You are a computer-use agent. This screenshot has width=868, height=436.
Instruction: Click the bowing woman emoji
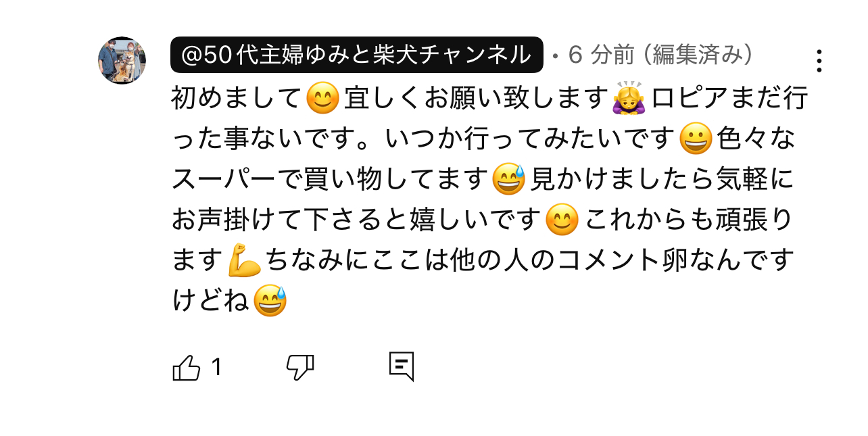pyautogui.click(x=629, y=99)
